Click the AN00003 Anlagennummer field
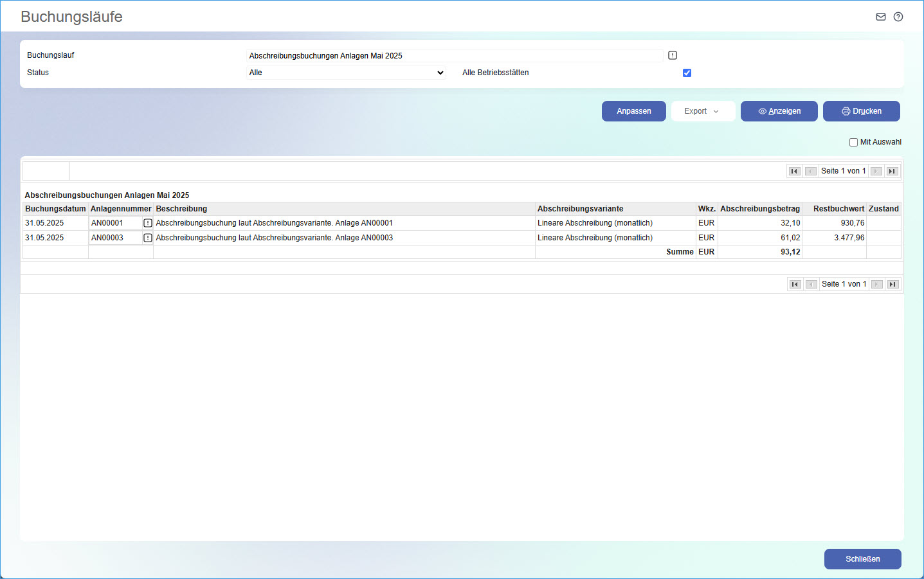 click(x=116, y=238)
